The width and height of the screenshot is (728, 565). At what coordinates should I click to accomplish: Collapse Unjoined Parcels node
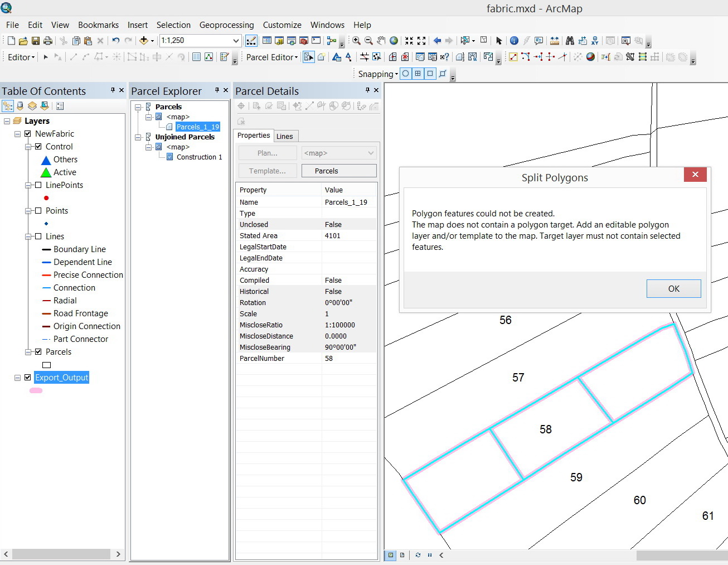[138, 137]
